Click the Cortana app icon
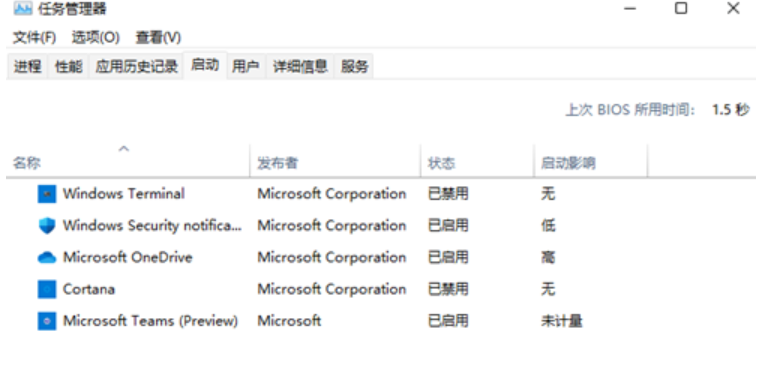The width and height of the screenshot is (779, 379). [x=47, y=289]
